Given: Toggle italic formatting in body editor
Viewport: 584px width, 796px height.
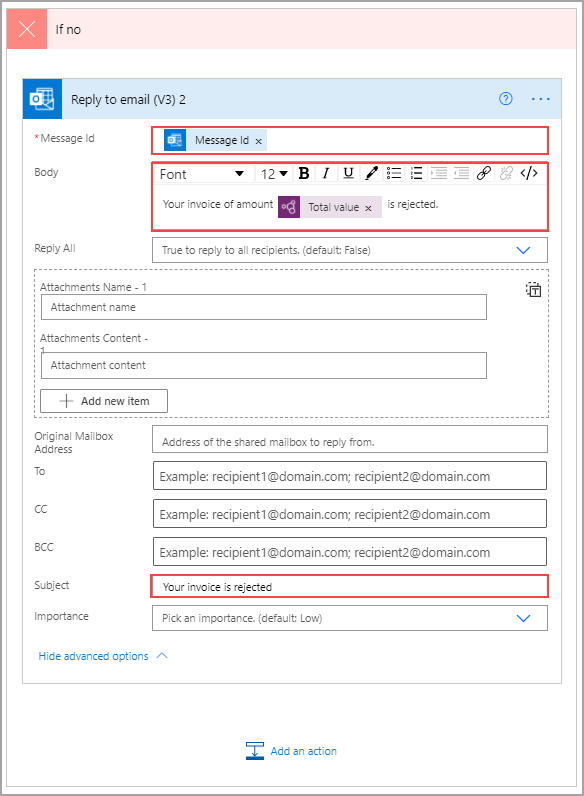Looking at the screenshot, I should pyautogui.click(x=326, y=174).
